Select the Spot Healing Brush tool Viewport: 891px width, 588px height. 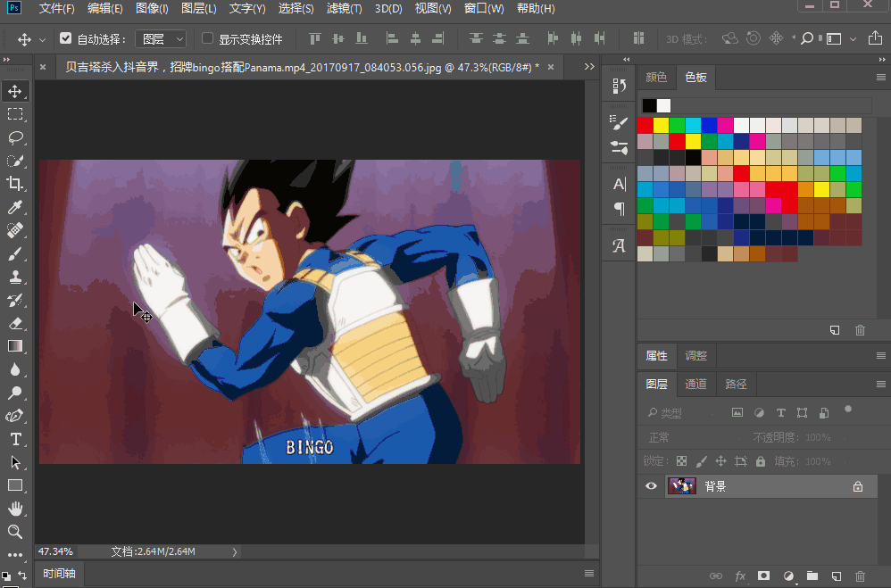[15, 230]
